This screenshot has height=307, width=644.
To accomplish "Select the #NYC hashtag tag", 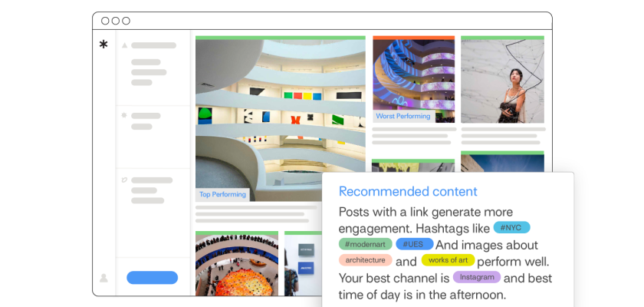I will pyautogui.click(x=511, y=228).
